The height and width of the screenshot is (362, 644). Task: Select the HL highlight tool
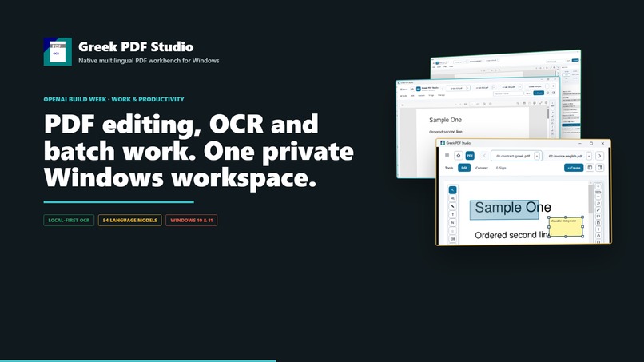coord(452,198)
